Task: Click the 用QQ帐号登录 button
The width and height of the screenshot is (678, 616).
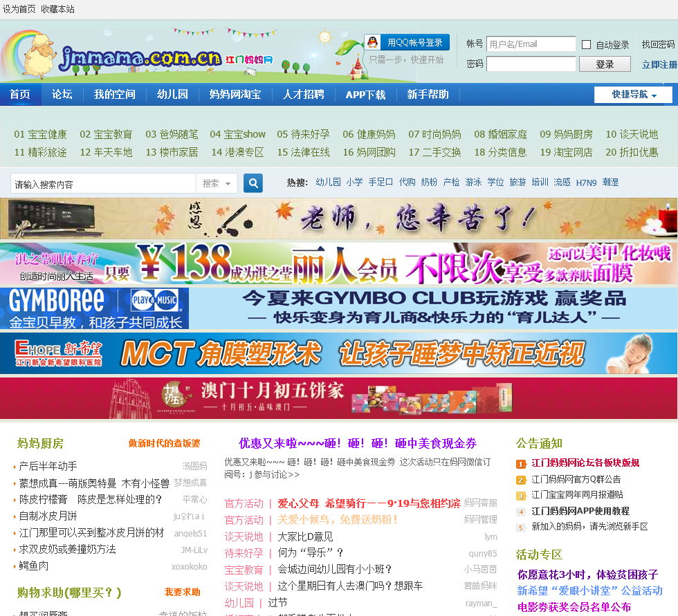Action: tap(407, 42)
